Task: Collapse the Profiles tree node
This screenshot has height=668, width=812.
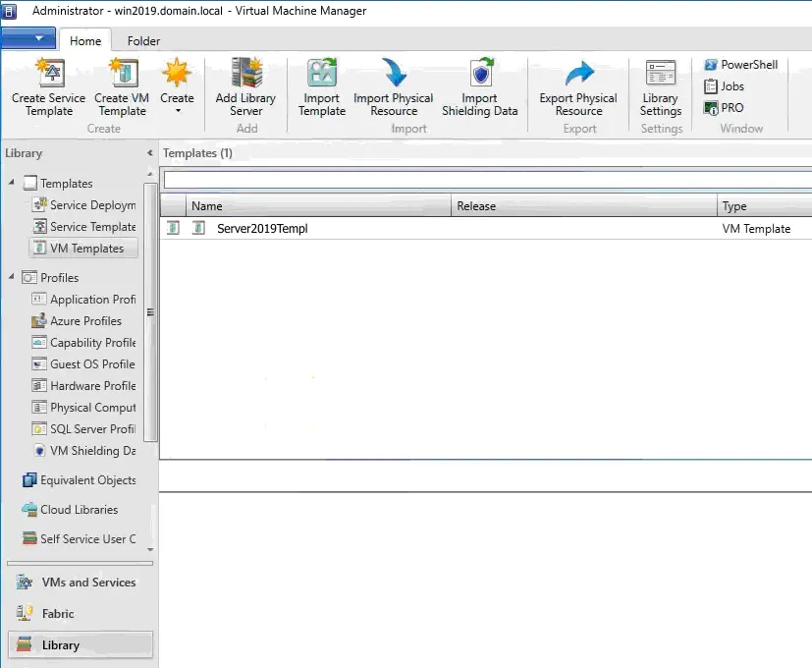Action: tap(12, 277)
